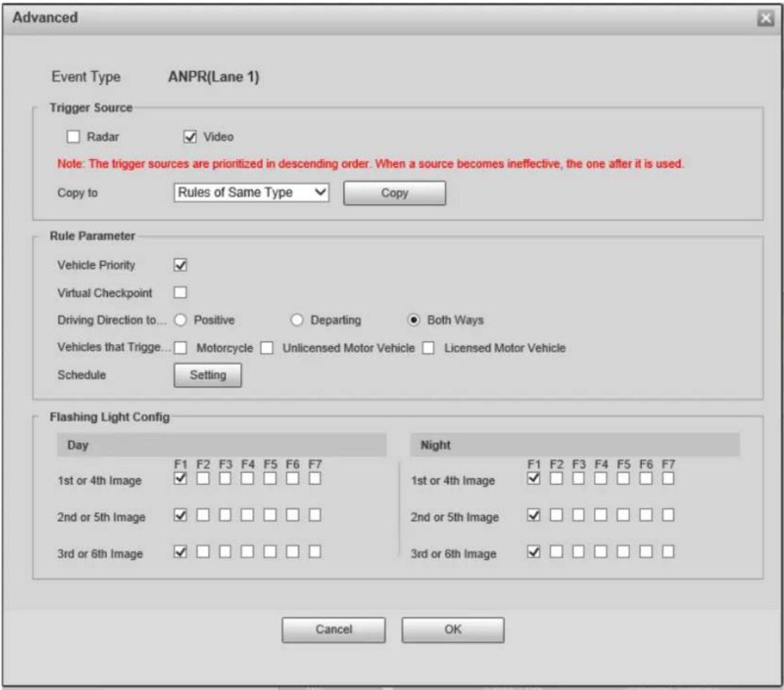Check Night F4 for 3rd or 6th Image

click(x=601, y=551)
